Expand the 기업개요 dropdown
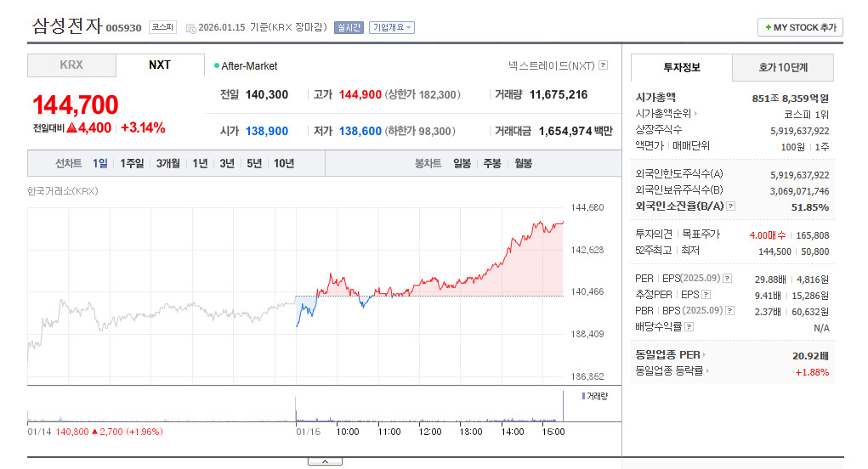 tap(392, 28)
